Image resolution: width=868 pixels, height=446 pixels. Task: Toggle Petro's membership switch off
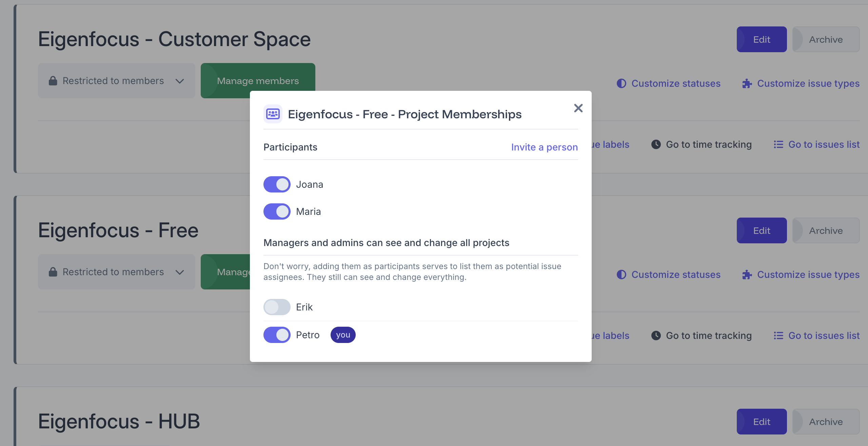(277, 335)
